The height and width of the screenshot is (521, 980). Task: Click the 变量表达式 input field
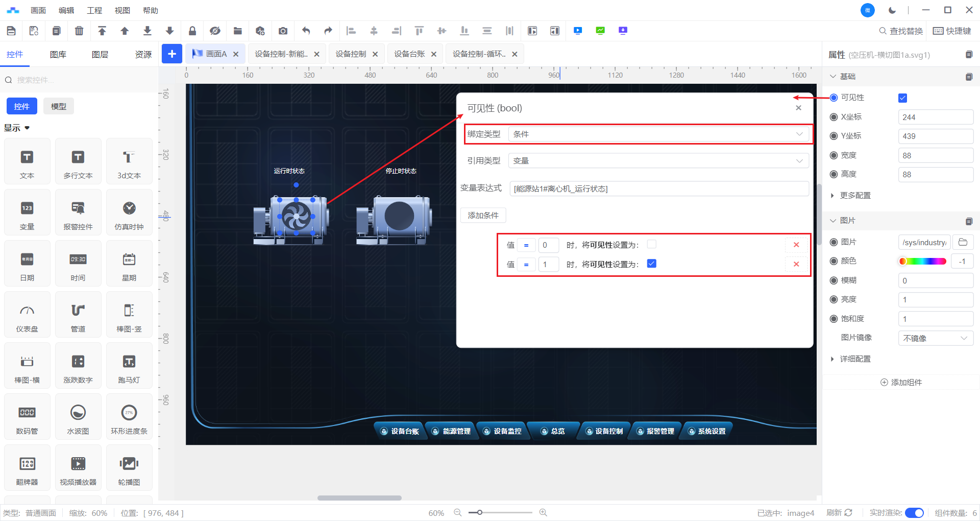[658, 189]
